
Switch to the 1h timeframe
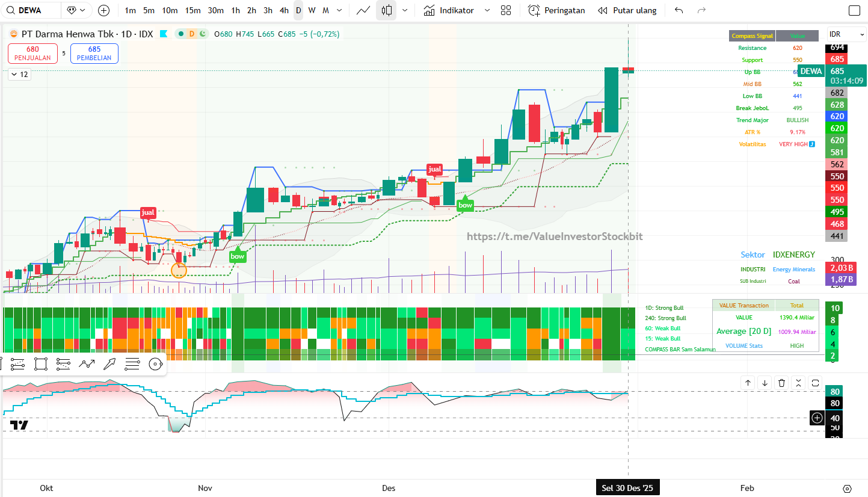tap(236, 10)
